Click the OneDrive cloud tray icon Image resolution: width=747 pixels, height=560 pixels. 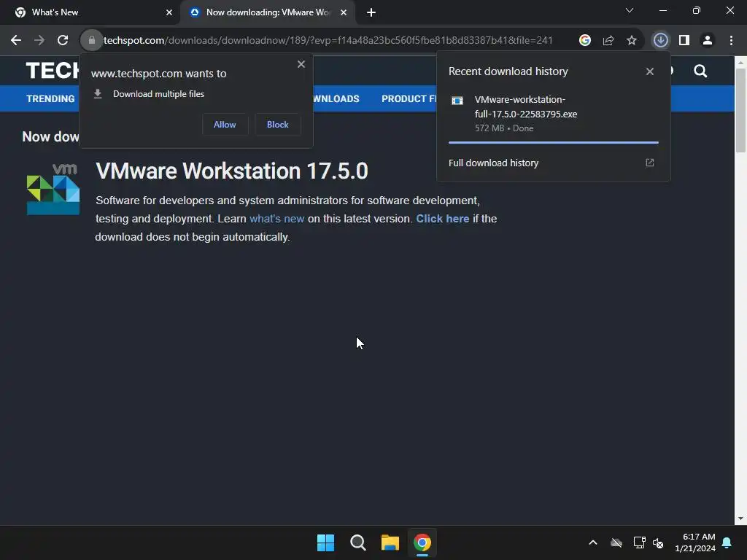point(616,542)
